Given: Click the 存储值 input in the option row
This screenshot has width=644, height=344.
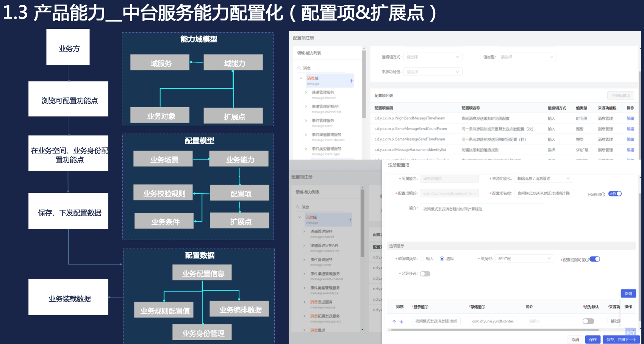Looking at the screenshot, I should (x=493, y=321).
